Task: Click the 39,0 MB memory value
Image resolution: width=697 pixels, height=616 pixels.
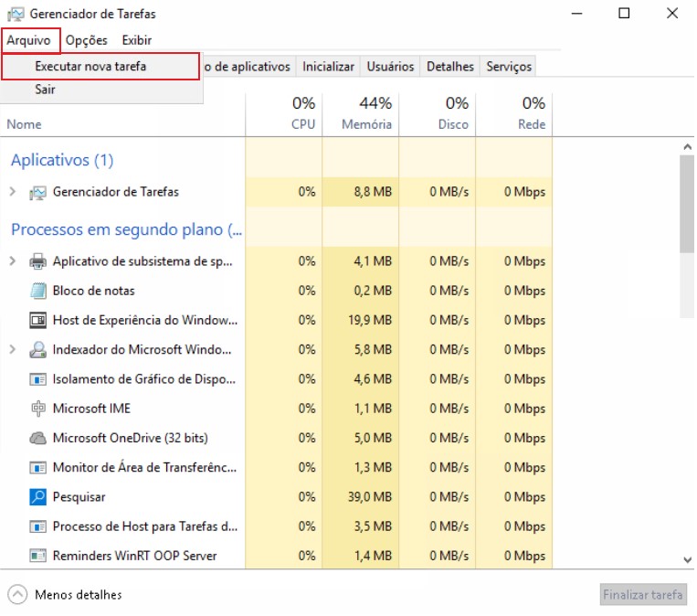Action: pos(370,497)
